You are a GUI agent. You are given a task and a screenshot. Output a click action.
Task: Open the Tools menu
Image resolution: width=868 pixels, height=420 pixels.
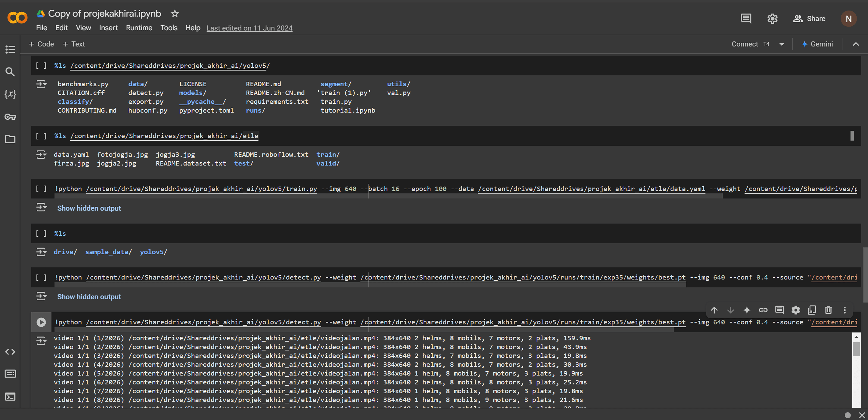coord(169,28)
